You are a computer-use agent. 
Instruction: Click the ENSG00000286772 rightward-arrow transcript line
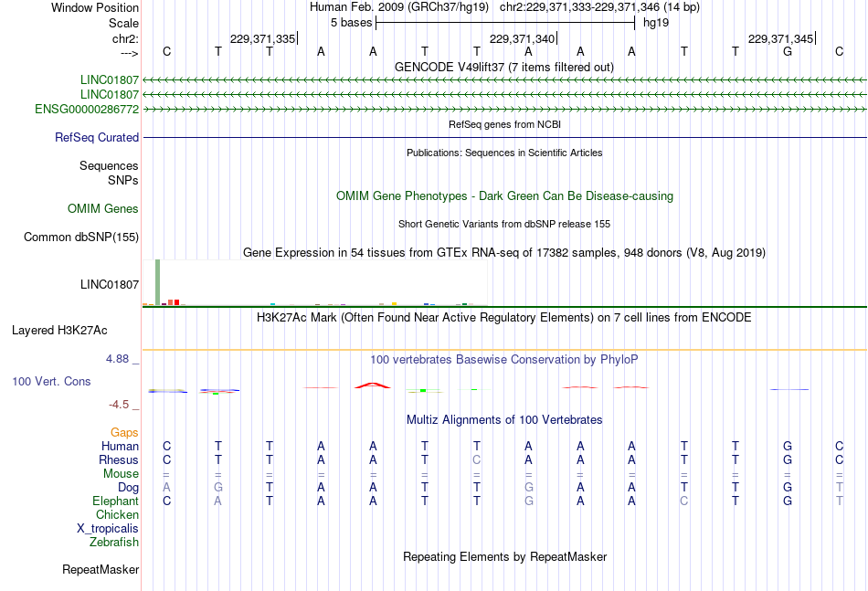pyautogui.click(x=504, y=110)
